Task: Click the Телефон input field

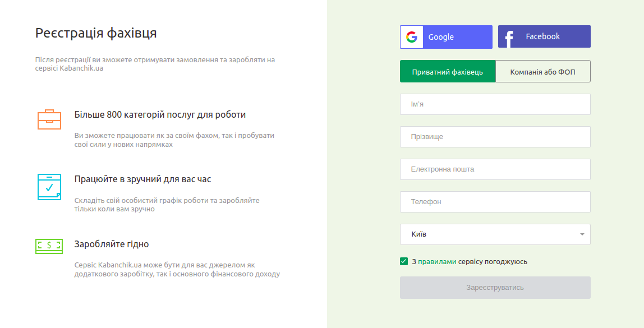Action: click(495, 202)
